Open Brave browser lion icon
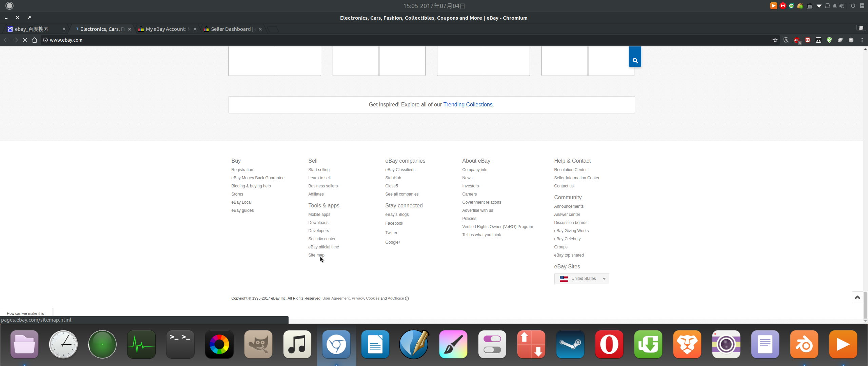 coord(687,344)
